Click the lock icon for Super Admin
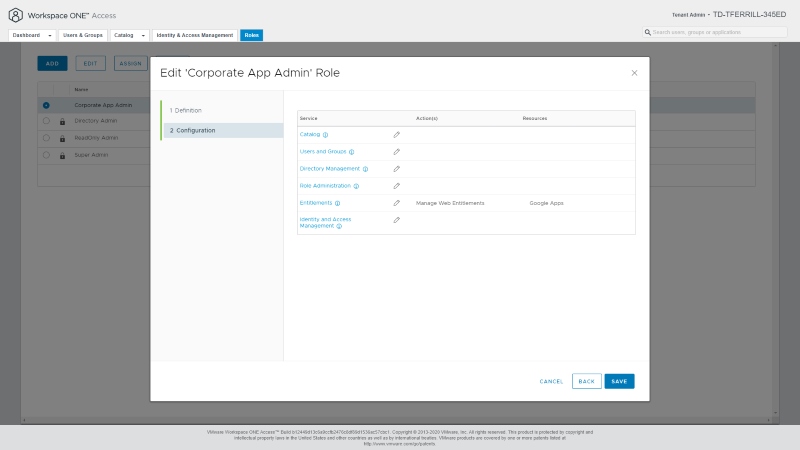Image resolution: width=800 pixels, height=450 pixels. (x=62, y=156)
